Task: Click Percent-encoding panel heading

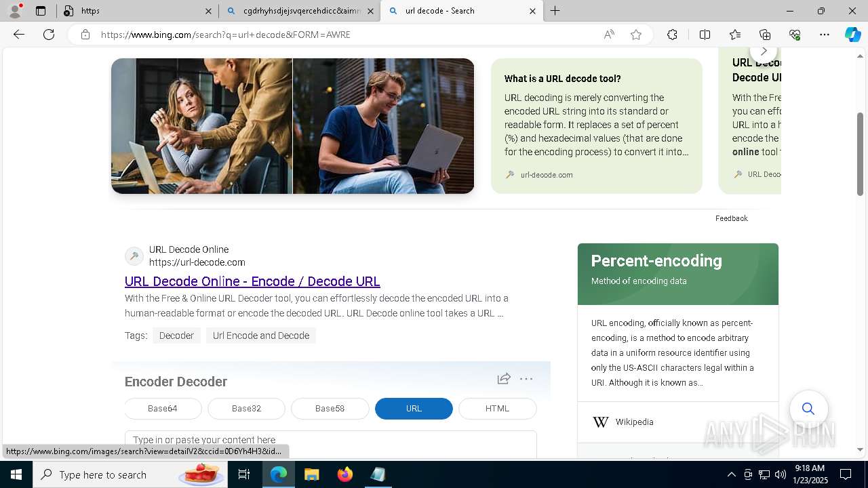Action: [x=656, y=261]
